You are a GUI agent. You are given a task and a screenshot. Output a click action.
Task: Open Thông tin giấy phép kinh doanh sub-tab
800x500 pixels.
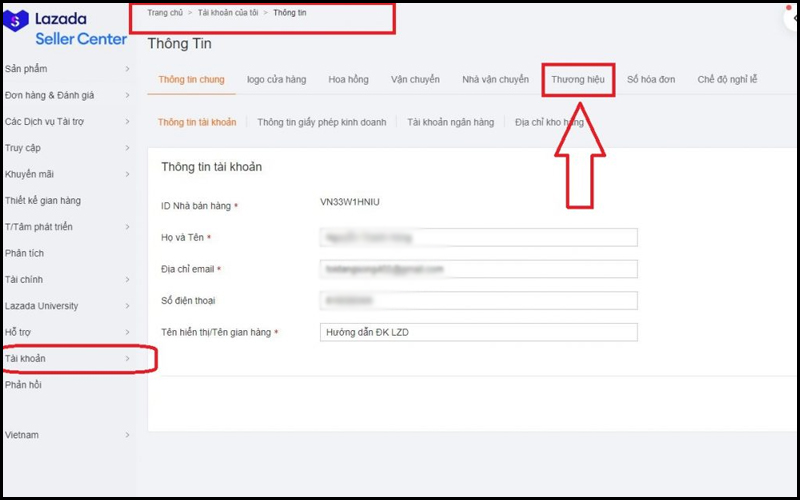coord(321,122)
